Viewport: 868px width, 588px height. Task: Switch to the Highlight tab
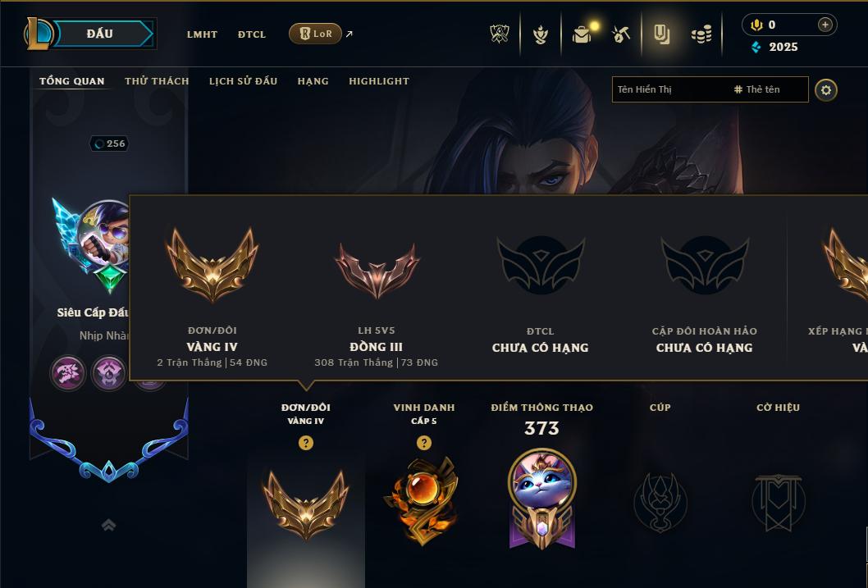(379, 81)
